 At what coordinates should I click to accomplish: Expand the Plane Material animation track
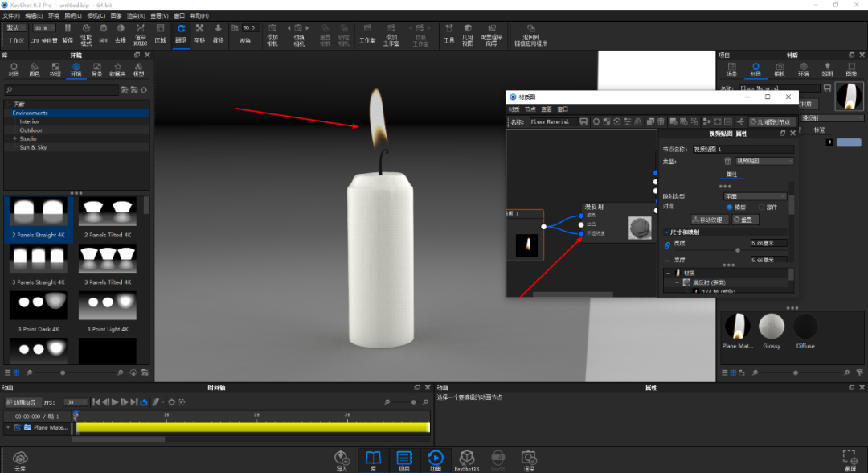point(8,428)
